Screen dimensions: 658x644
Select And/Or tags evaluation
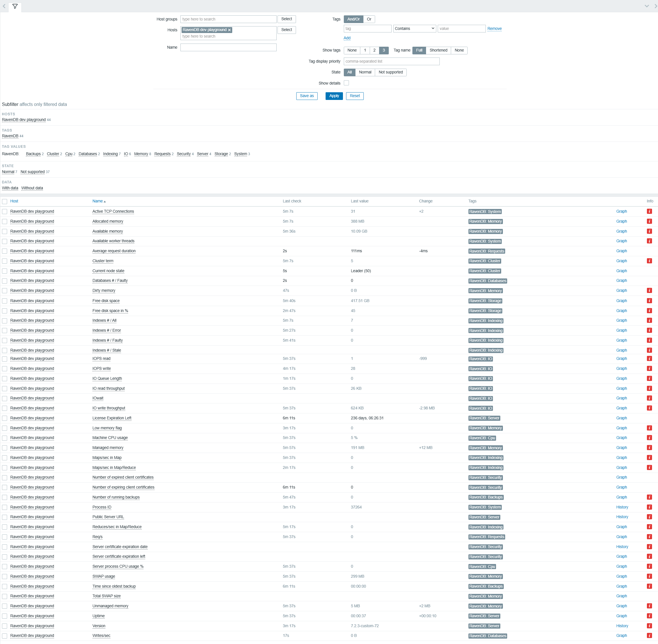pyautogui.click(x=353, y=19)
